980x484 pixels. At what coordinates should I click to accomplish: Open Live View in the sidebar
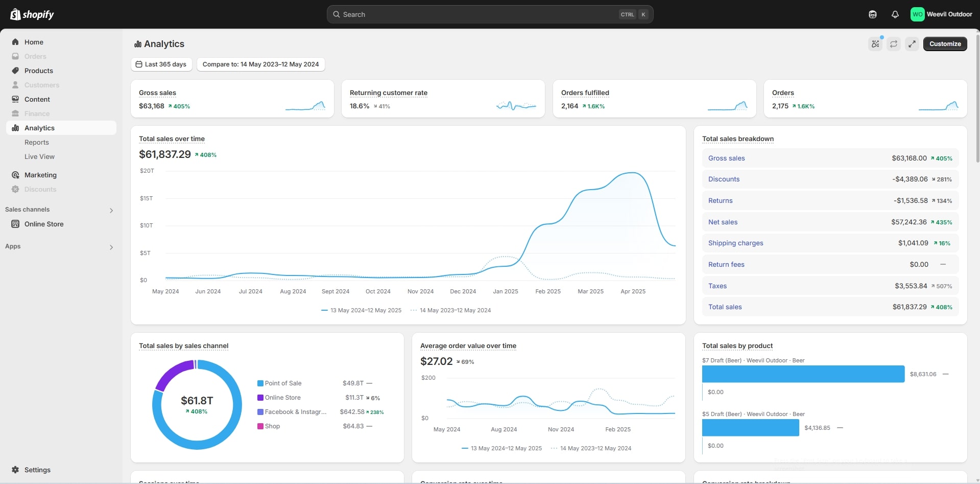point(39,156)
